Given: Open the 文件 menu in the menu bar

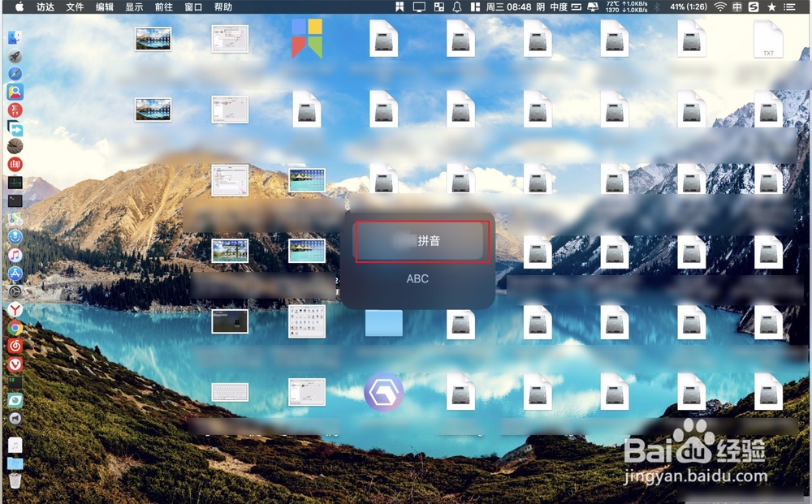Looking at the screenshot, I should [75, 7].
